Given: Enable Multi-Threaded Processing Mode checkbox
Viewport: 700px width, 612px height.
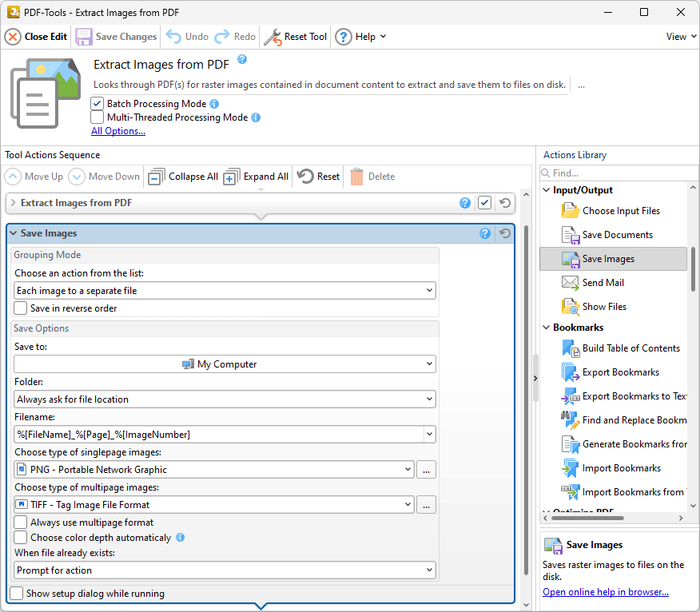Looking at the screenshot, I should pos(97,117).
